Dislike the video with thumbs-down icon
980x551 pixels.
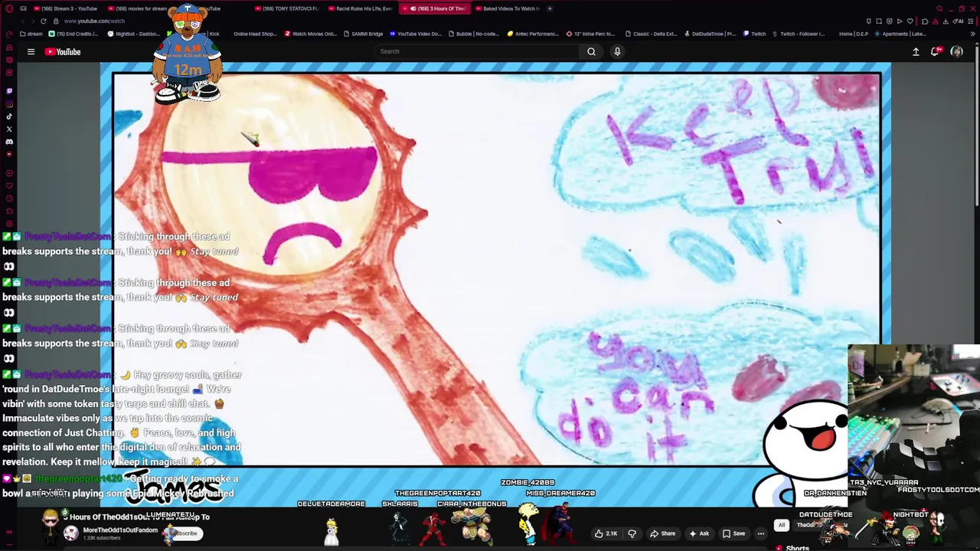tap(632, 533)
